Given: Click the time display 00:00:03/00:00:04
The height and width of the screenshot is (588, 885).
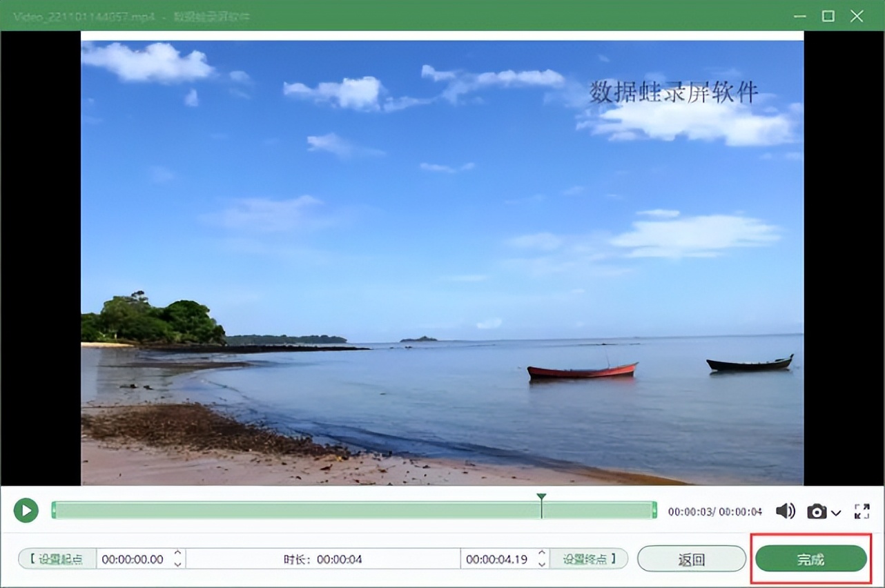Looking at the screenshot, I should click(716, 511).
